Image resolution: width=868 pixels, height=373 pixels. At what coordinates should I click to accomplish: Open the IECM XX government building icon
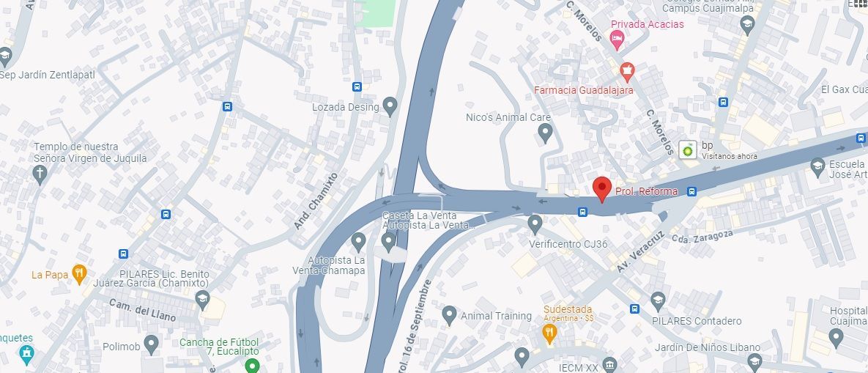(x=609, y=365)
